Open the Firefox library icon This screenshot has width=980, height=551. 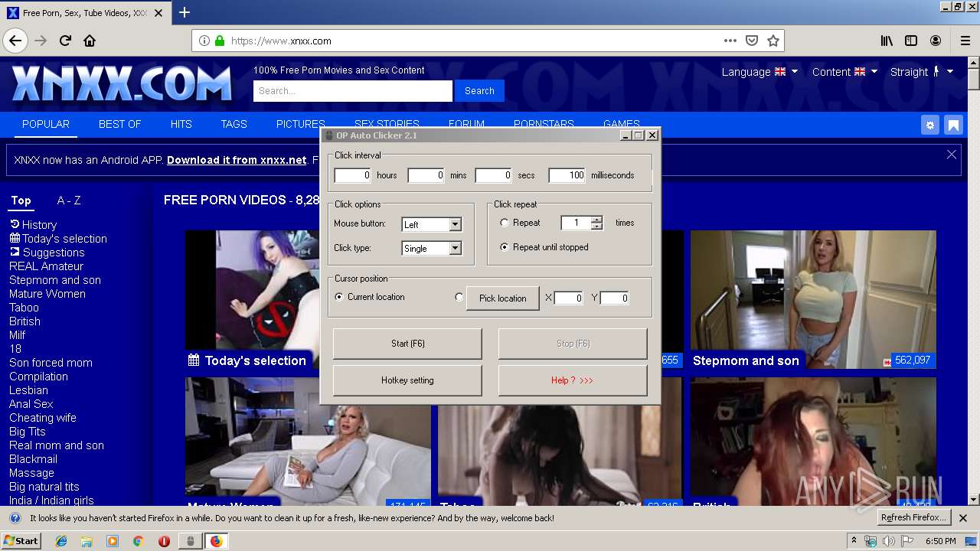tap(887, 41)
